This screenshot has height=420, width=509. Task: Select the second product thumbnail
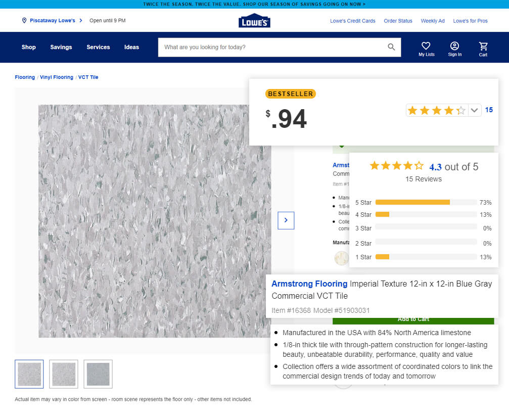(64, 374)
